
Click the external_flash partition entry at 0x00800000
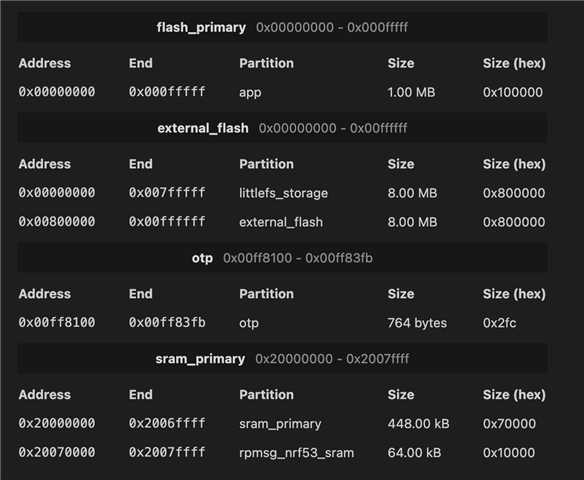pyautogui.click(x=281, y=222)
